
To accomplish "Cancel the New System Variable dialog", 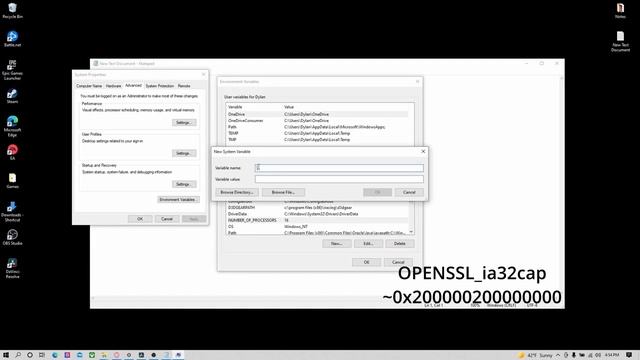I will [409, 192].
